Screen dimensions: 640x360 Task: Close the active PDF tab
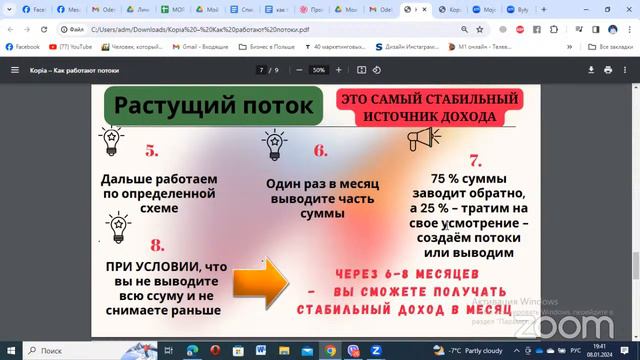point(424,9)
